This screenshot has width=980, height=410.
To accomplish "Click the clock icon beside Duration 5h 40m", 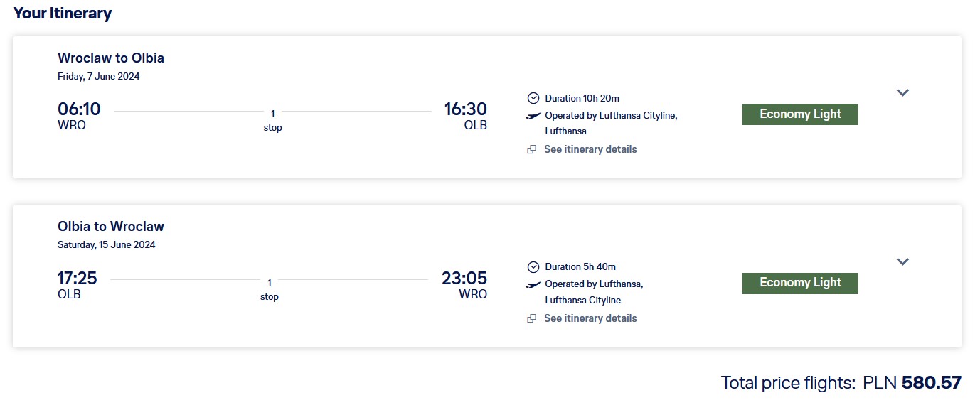I will pos(533,267).
